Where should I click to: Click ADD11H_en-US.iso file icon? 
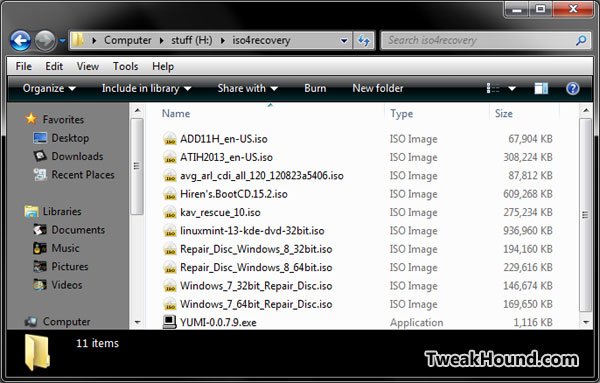170,139
